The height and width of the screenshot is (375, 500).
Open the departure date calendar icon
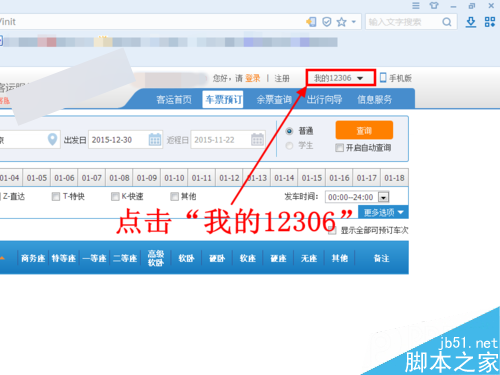(155, 139)
